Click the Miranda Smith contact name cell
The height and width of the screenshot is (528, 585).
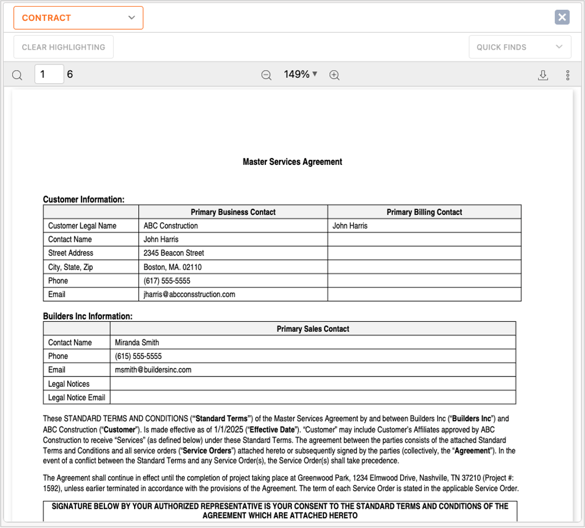point(313,343)
